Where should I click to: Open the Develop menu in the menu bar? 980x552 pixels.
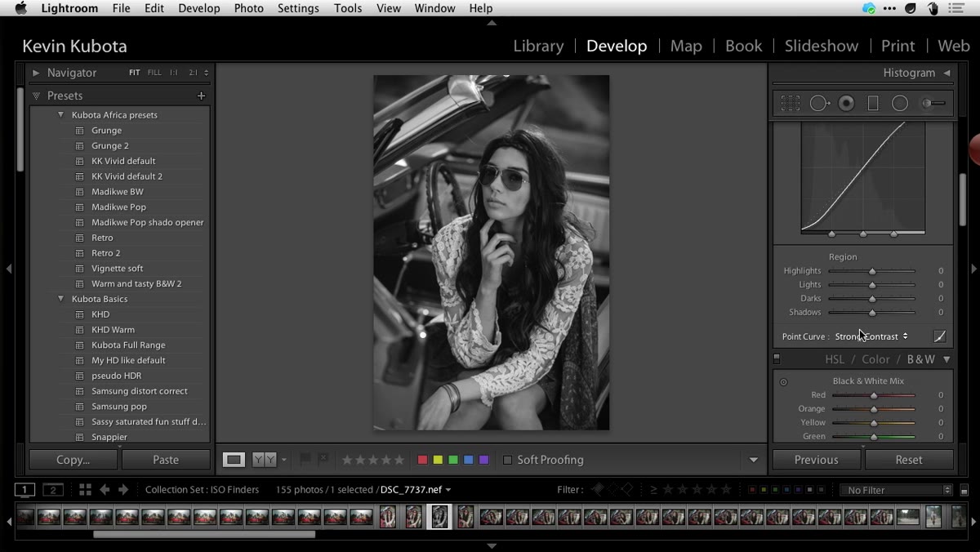(x=199, y=8)
